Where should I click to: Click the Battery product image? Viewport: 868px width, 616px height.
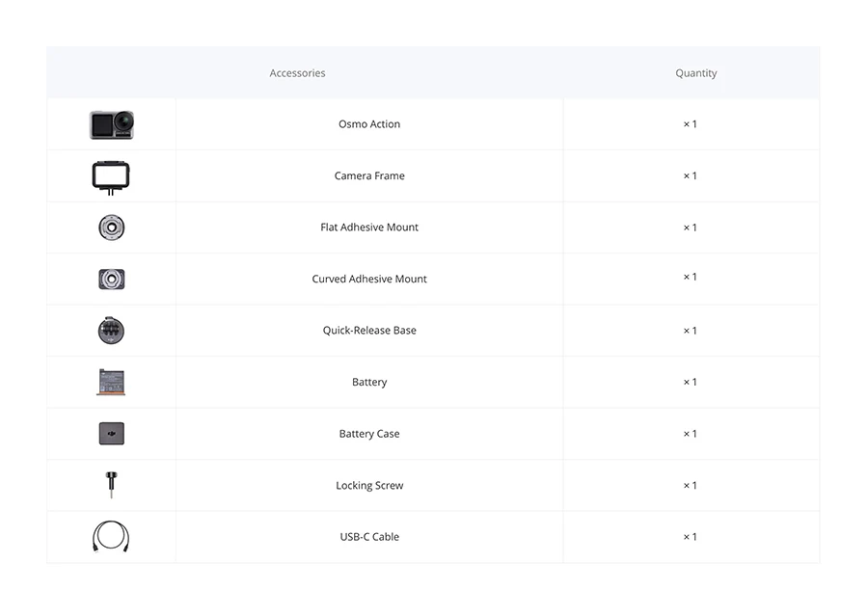(111, 382)
